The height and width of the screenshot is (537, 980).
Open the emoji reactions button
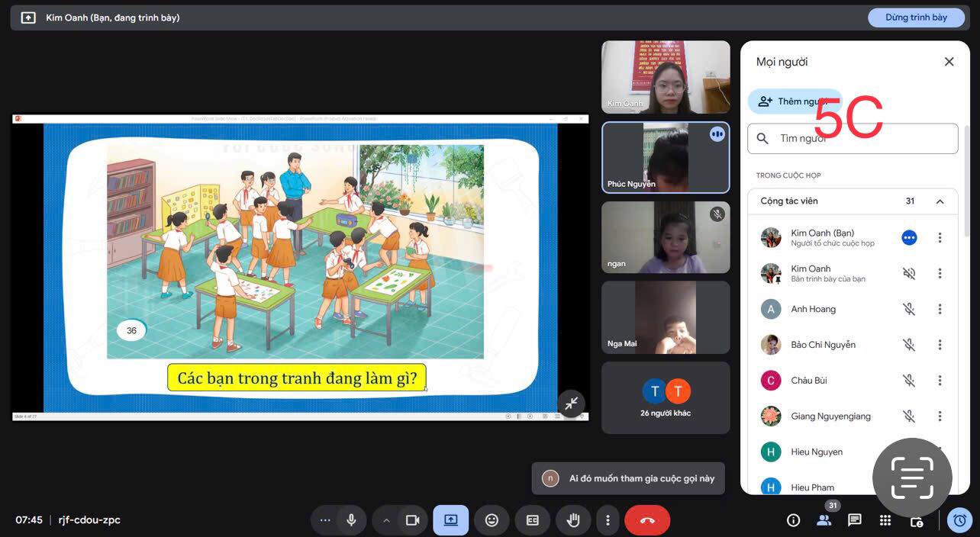click(492, 520)
